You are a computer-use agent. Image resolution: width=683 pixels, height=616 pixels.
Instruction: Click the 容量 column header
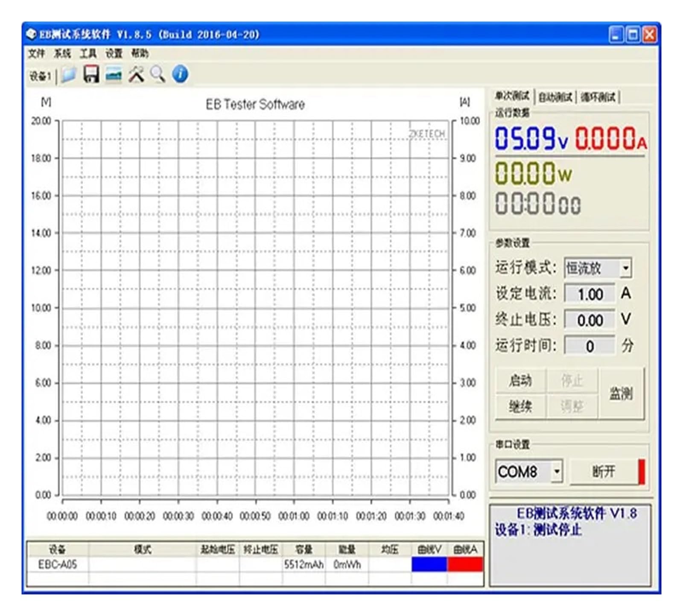point(304,549)
